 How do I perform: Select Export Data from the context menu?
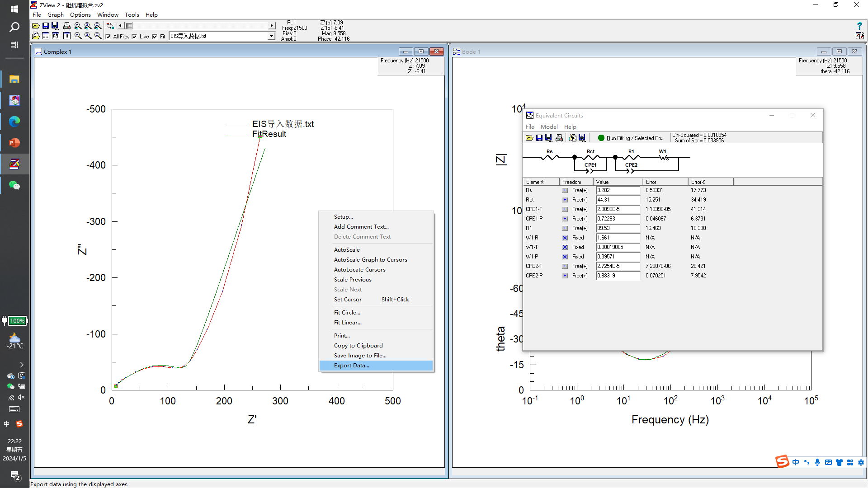tap(352, 366)
